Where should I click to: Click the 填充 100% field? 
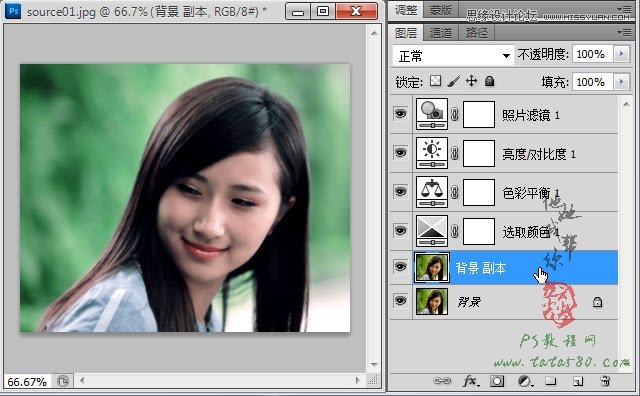coord(593,82)
